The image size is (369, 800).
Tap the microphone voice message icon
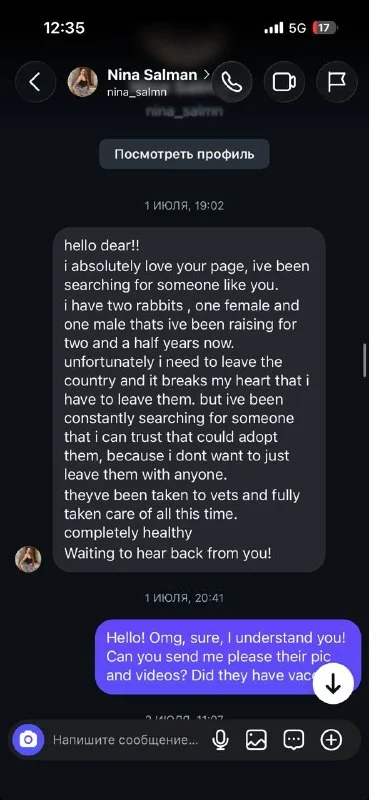(x=220, y=739)
